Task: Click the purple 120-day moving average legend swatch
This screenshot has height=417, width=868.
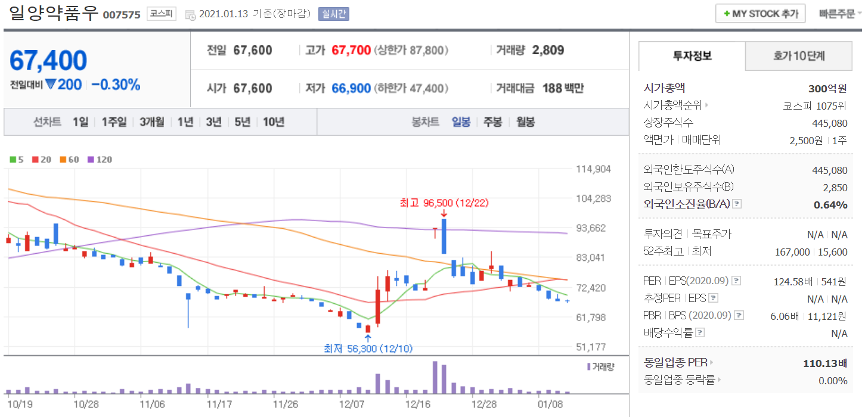Action: pos(91,160)
